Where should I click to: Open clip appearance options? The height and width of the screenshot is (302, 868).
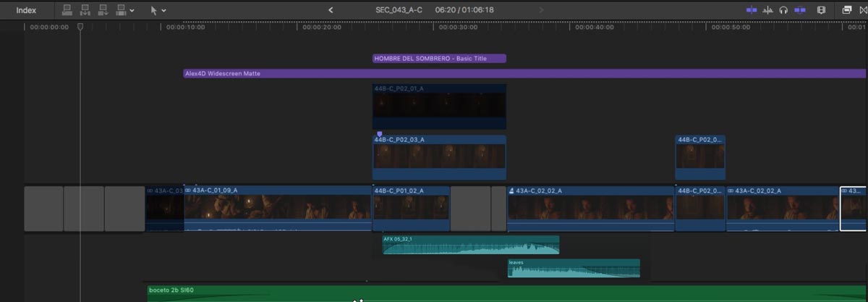[821, 10]
